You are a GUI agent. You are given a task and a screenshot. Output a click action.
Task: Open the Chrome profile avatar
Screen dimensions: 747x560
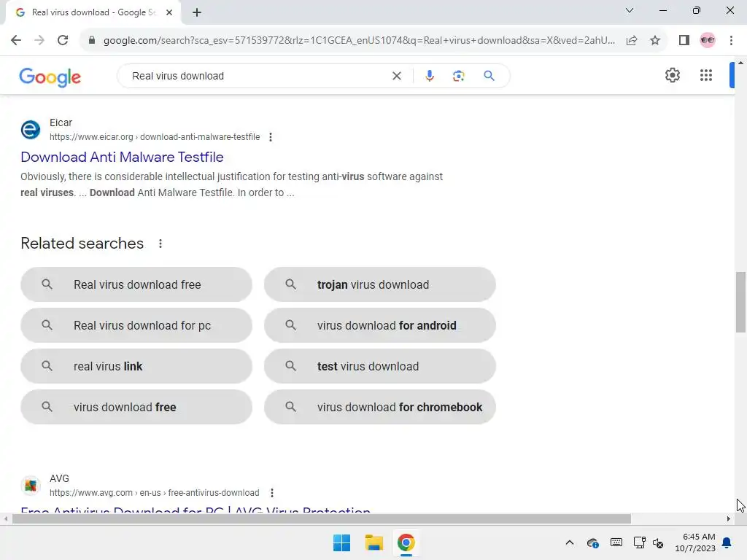pos(708,41)
